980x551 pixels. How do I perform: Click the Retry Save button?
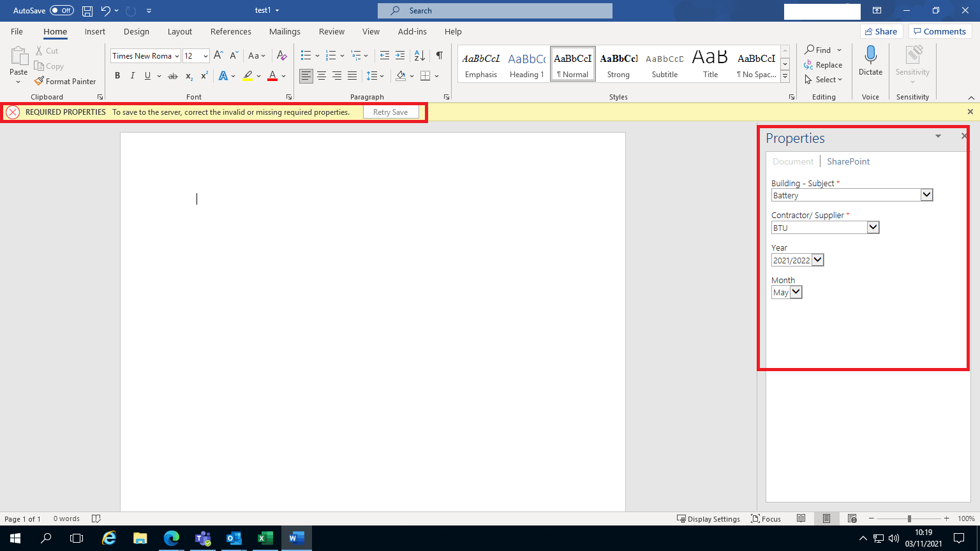[390, 112]
